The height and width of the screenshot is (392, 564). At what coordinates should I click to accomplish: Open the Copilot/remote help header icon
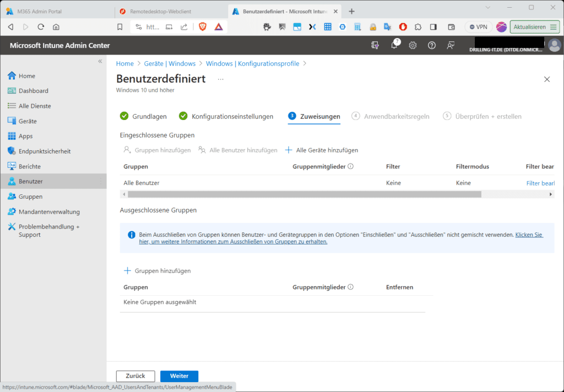[375, 45]
